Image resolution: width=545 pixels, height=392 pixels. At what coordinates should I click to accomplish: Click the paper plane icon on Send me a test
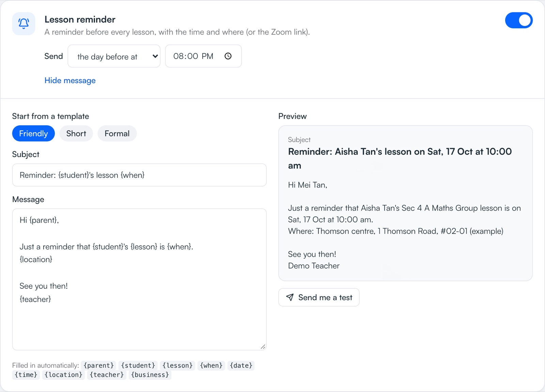tap(290, 297)
